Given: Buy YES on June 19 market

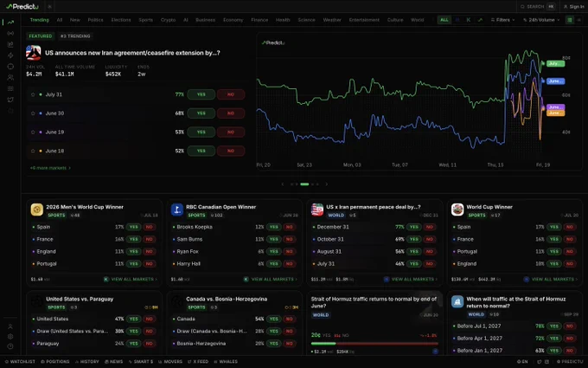Looking at the screenshot, I should (201, 132).
